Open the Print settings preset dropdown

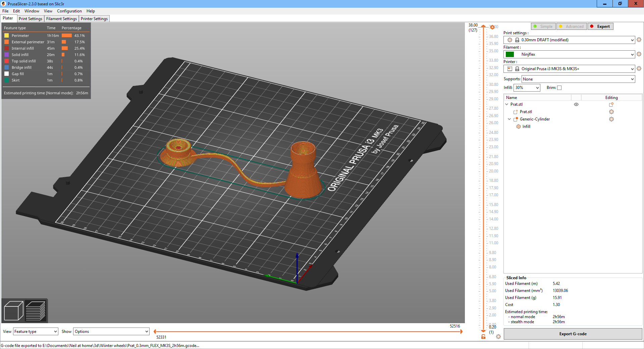click(x=569, y=40)
